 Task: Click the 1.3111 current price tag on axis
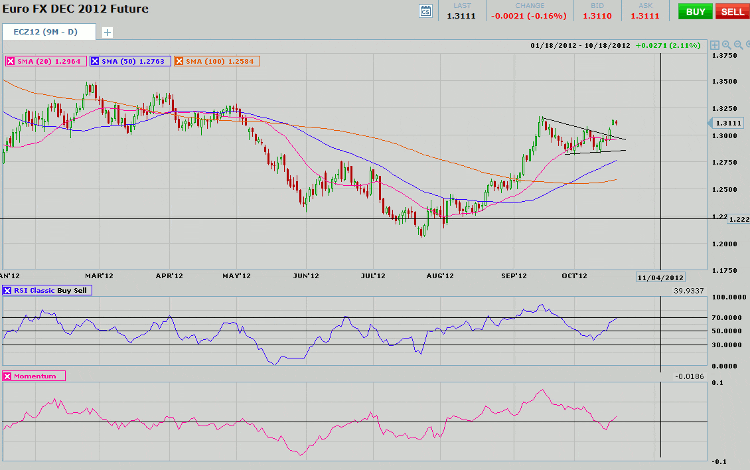point(730,122)
